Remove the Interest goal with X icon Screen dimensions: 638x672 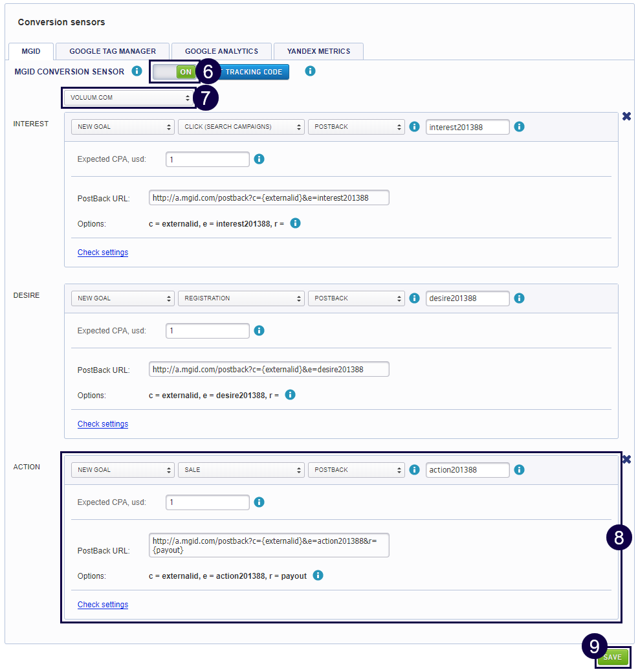626,117
